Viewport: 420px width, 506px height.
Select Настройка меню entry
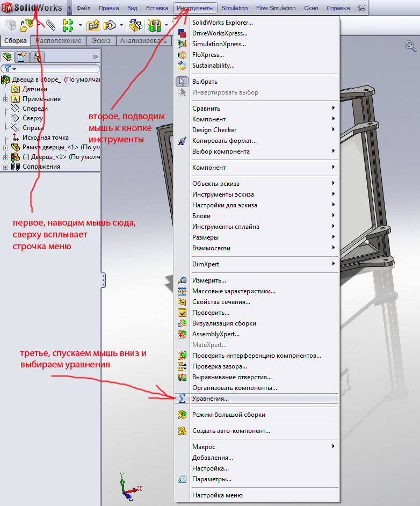coord(218,495)
